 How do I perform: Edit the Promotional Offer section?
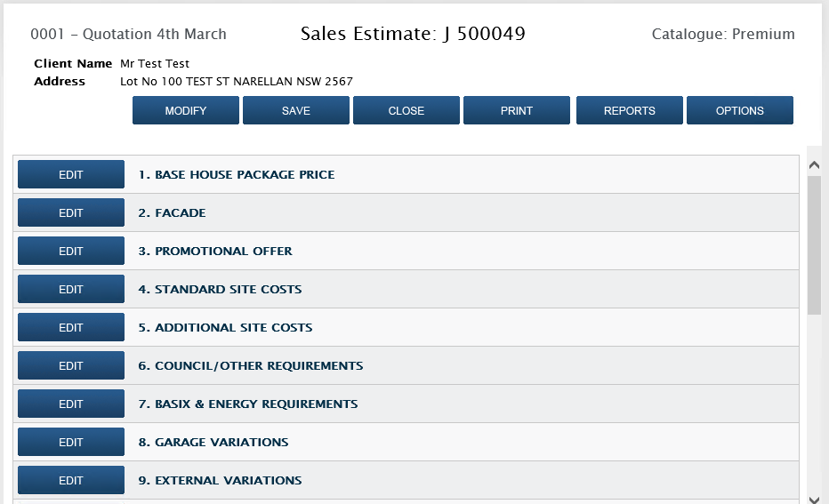pyautogui.click(x=71, y=251)
